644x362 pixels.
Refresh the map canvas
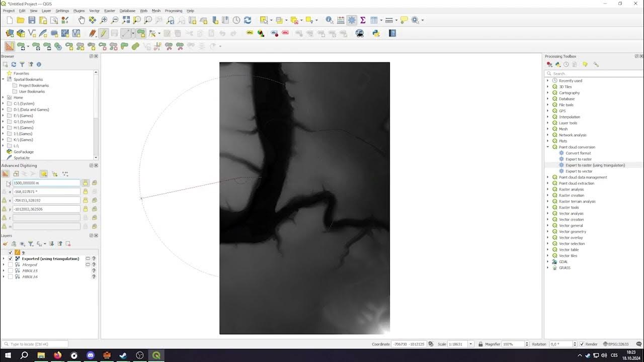[248, 20]
